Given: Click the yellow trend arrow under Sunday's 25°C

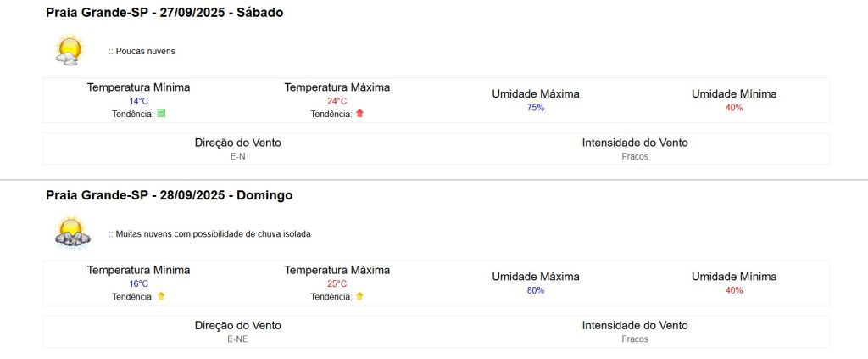Looking at the screenshot, I should click(359, 296).
